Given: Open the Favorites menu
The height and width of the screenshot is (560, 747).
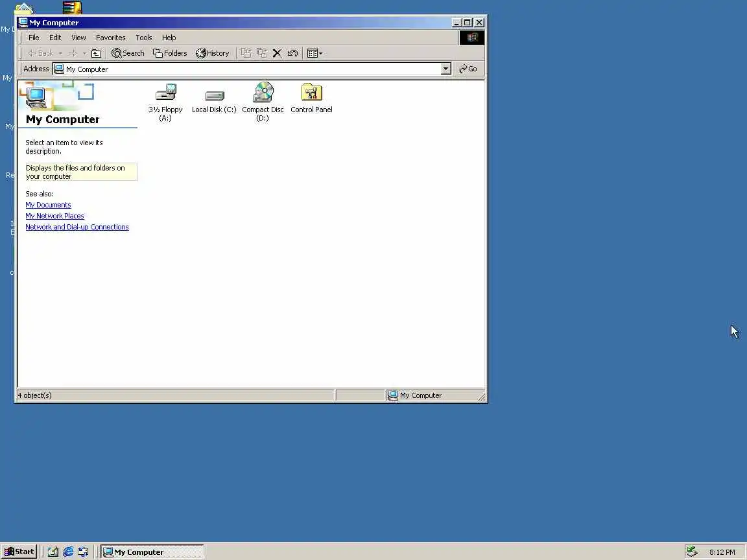Looking at the screenshot, I should pos(110,38).
